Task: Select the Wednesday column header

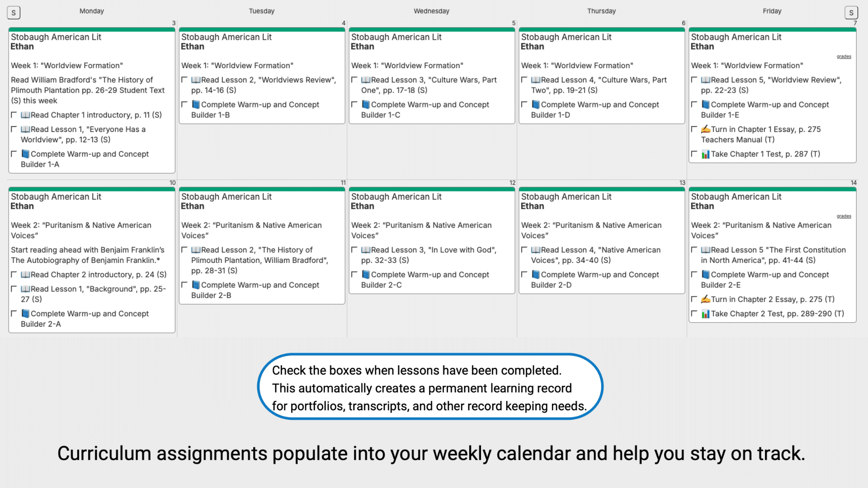Action: click(x=431, y=11)
